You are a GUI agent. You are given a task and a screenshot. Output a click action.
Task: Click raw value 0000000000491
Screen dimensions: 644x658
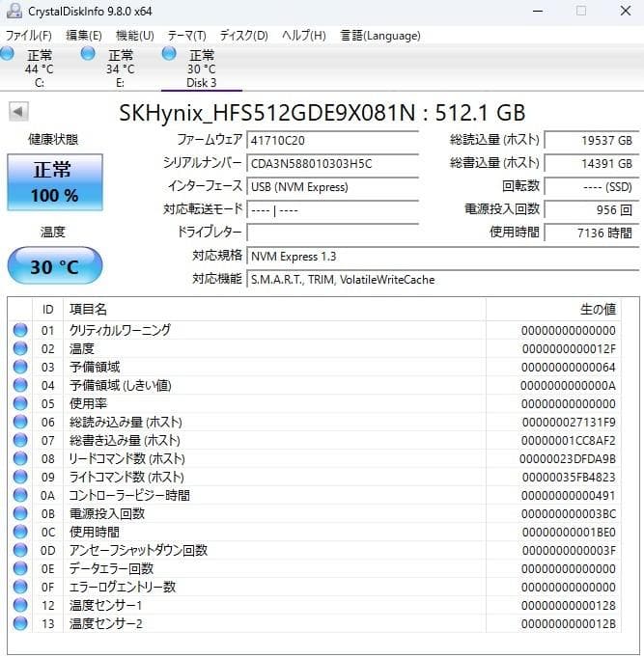click(569, 496)
